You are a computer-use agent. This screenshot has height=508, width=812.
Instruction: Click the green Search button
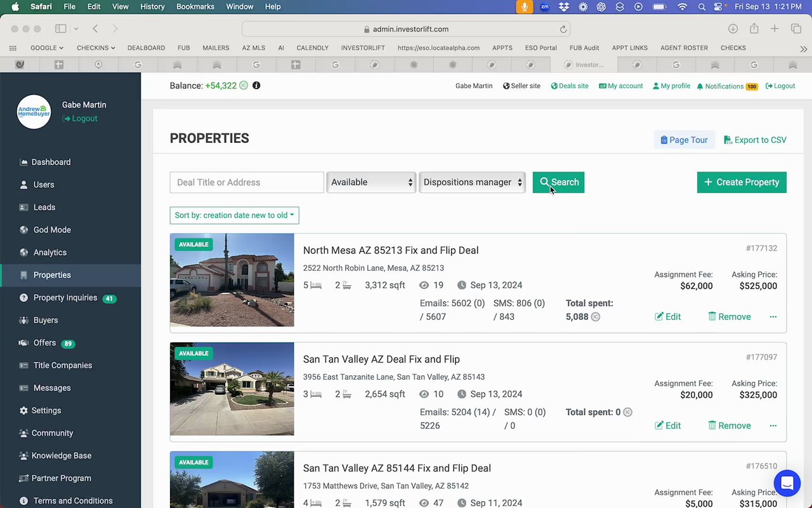558,182
